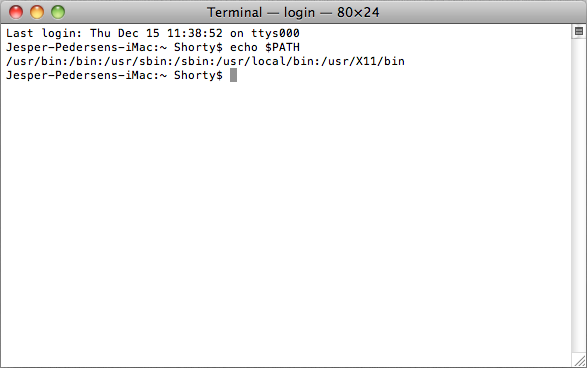This screenshot has height=368, width=587.
Task: Click "Jesper-Pedersens-iMac" in the echo command prompt
Action: [x=79, y=48]
